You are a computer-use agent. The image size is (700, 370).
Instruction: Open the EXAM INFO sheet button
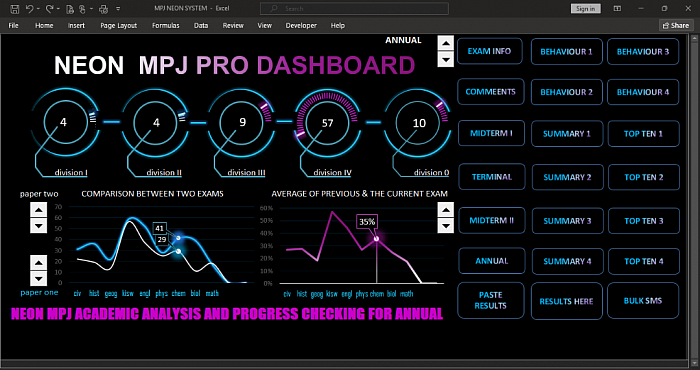coord(489,51)
